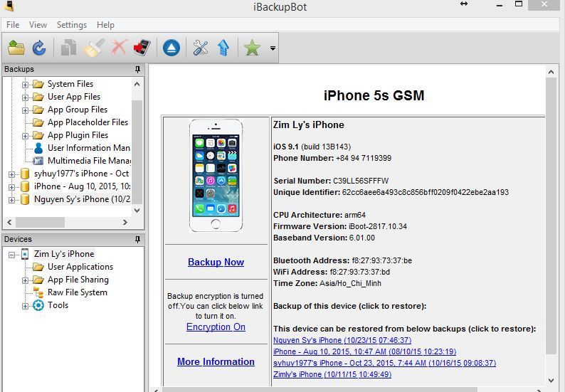Click the Backup Now link
565x392 pixels.
coord(216,262)
